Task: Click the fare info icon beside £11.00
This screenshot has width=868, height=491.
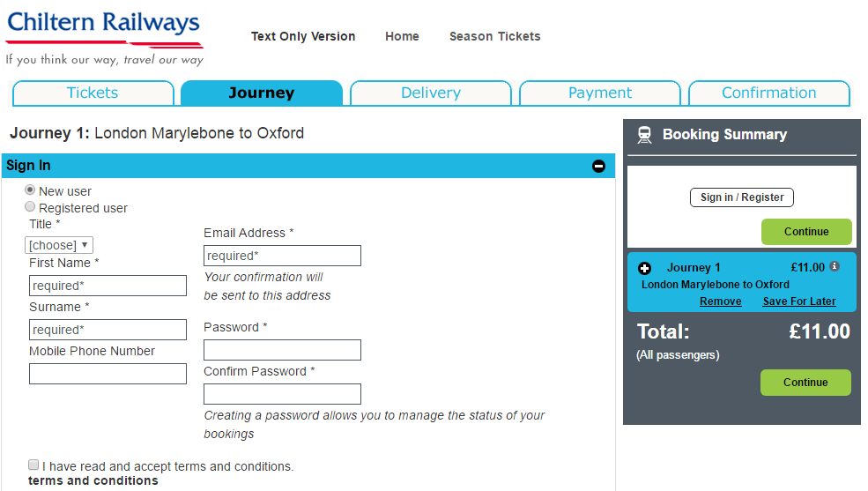Action: (835, 266)
